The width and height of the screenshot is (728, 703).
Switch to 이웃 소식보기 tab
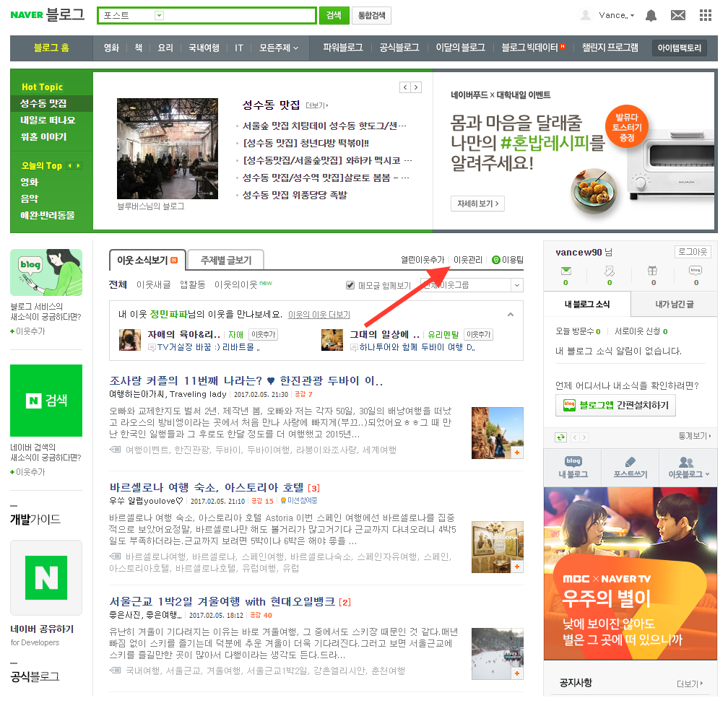pos(147,261)
